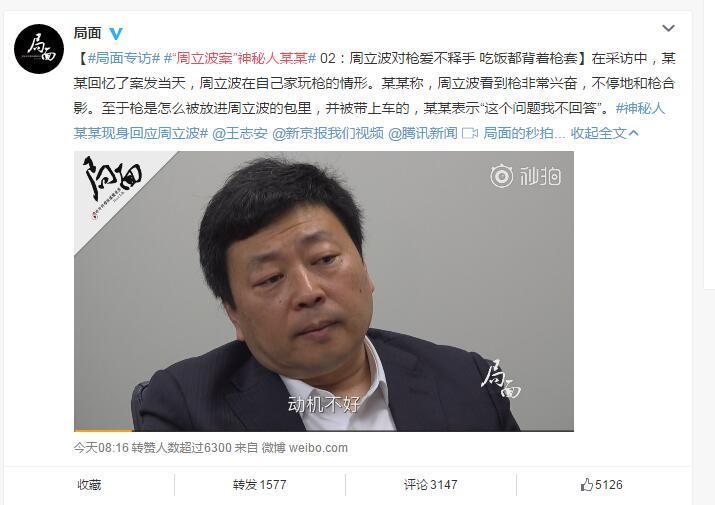Viewport: 715px width, 505px height.
Task: Save the post with 收藏
Action: click(x=89, y=484)
